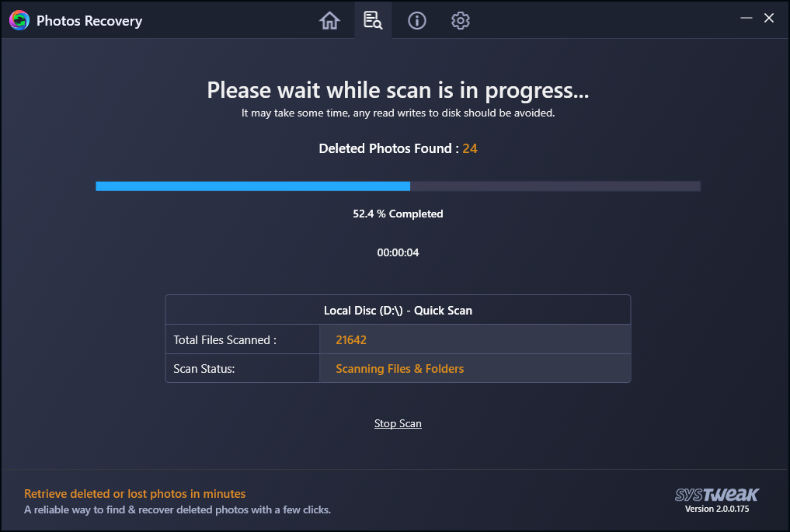This screenshot has height=532, width=790.
Task: Click the Local Disc (D:\) - Quick Scan header
Action: 398,311
